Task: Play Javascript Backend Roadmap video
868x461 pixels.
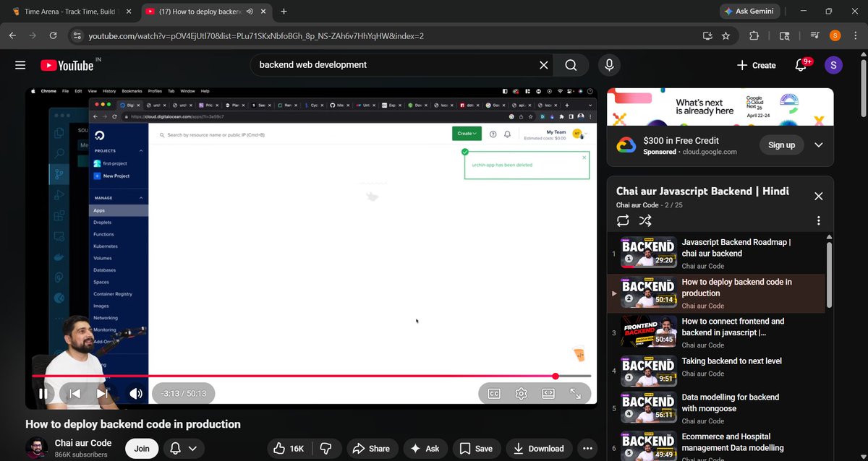Action: point(736,248)
